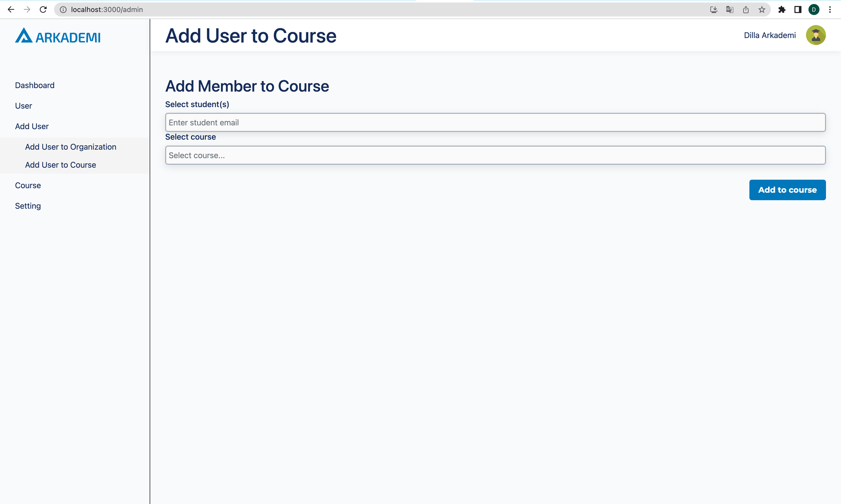Focus the Enter student email field
This screenshot has width=841, height=504.
[495, 123]
